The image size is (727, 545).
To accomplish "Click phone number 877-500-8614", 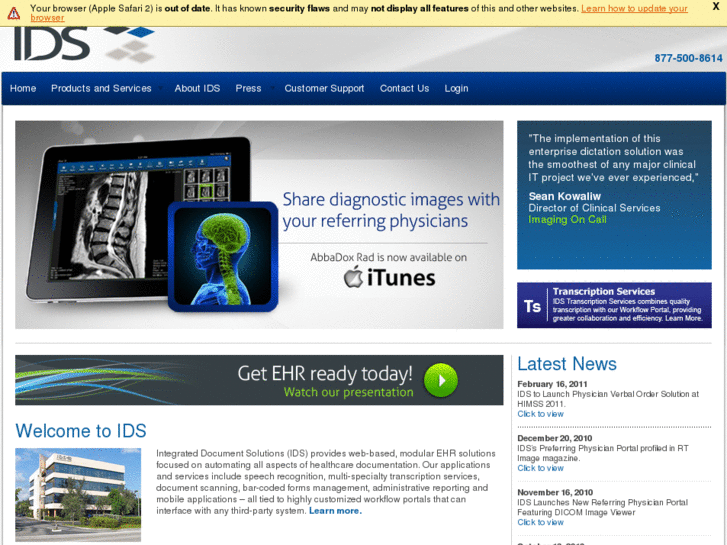I will coord(688,58).
